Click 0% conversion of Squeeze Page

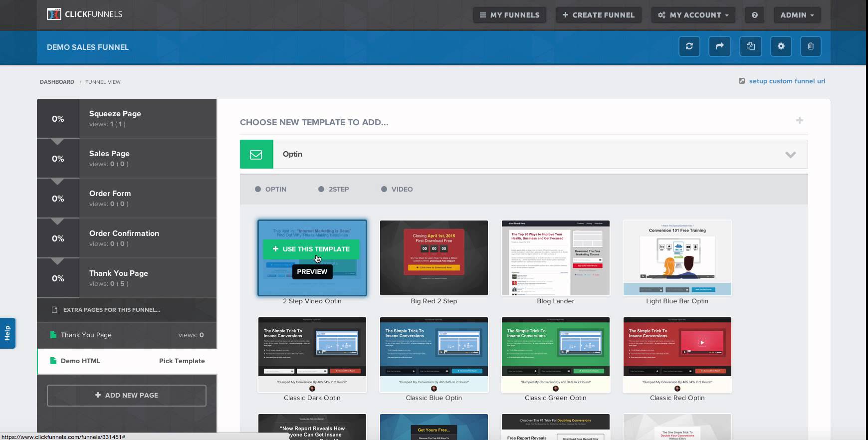[x=58, y=119]
